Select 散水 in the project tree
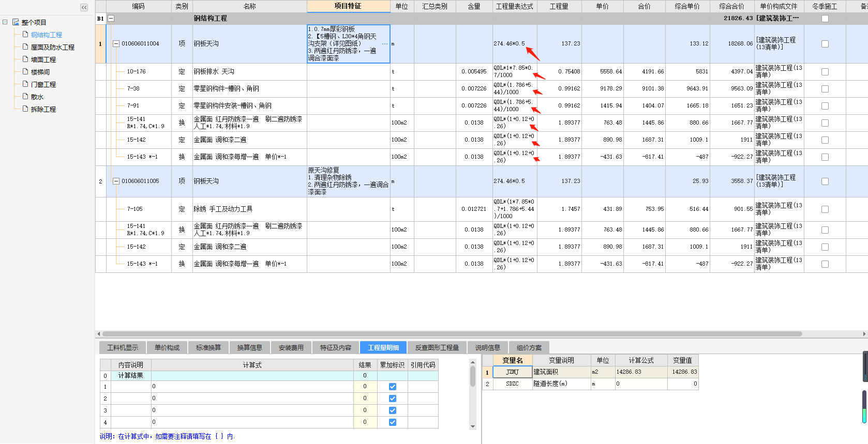 [37, 97]
